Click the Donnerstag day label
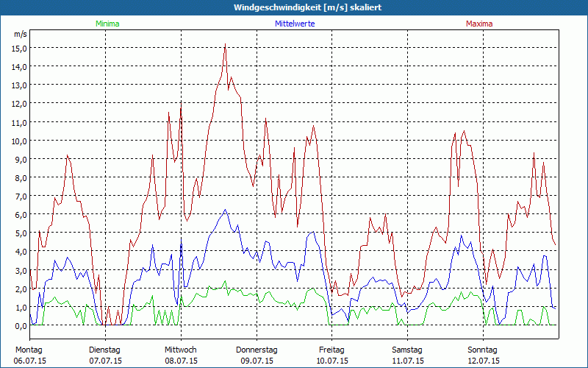 tap(257, 350)
